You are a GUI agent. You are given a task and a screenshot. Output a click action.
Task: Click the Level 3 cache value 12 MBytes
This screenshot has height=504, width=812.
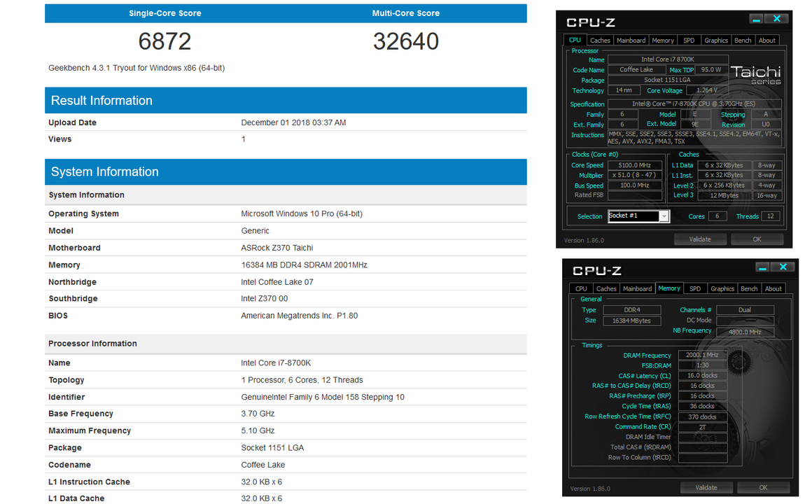tap(724, 195)
